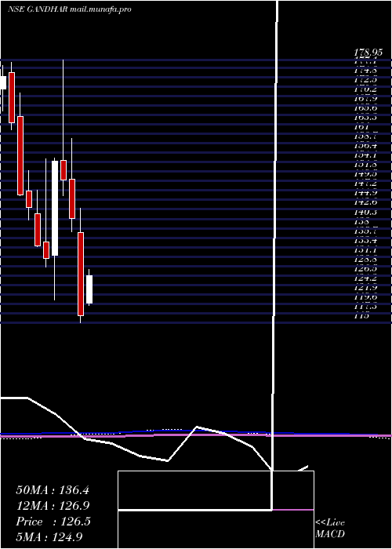Click the last small white candle

[89, 289]
